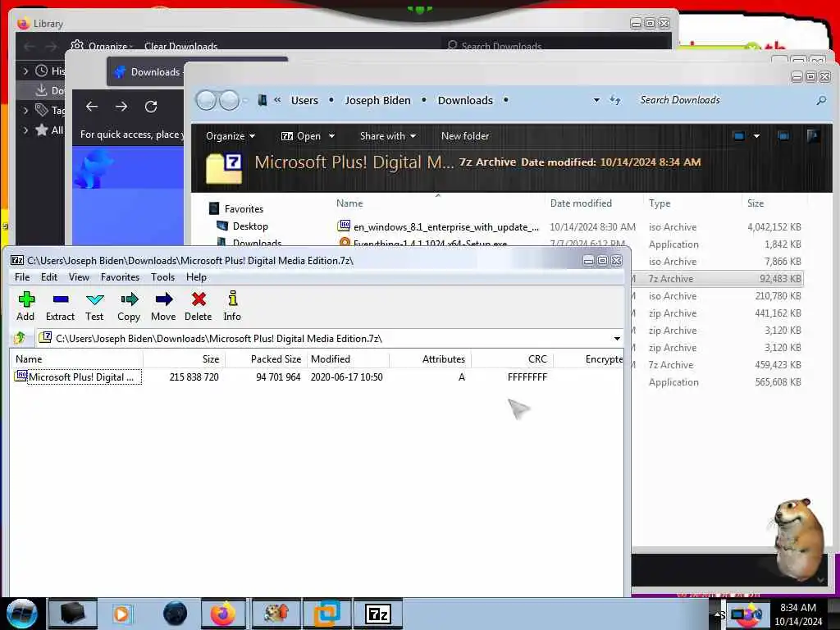This screenshot has width=840, height=630.
Task: Click the Extract icon in 7-Zip
Action: click(60, 307)
